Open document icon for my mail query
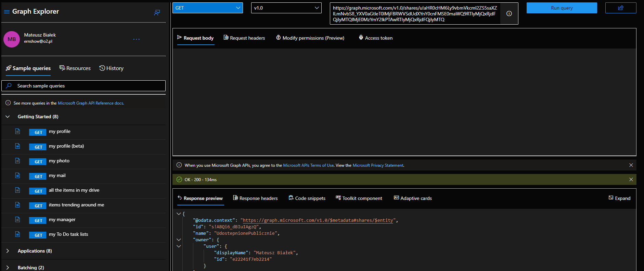The height and width of the screenshot is (271, 644). (17, 175)
